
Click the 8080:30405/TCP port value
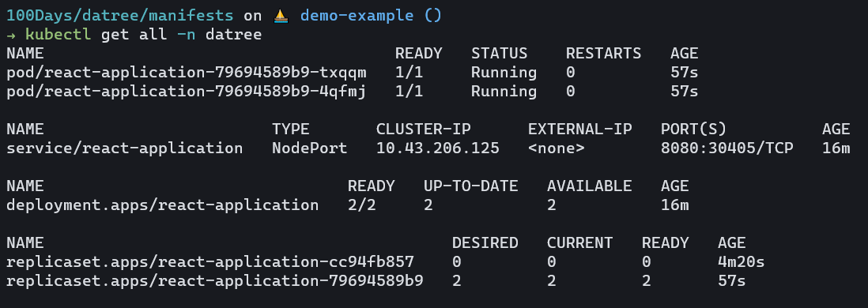(x=726, y=148)
